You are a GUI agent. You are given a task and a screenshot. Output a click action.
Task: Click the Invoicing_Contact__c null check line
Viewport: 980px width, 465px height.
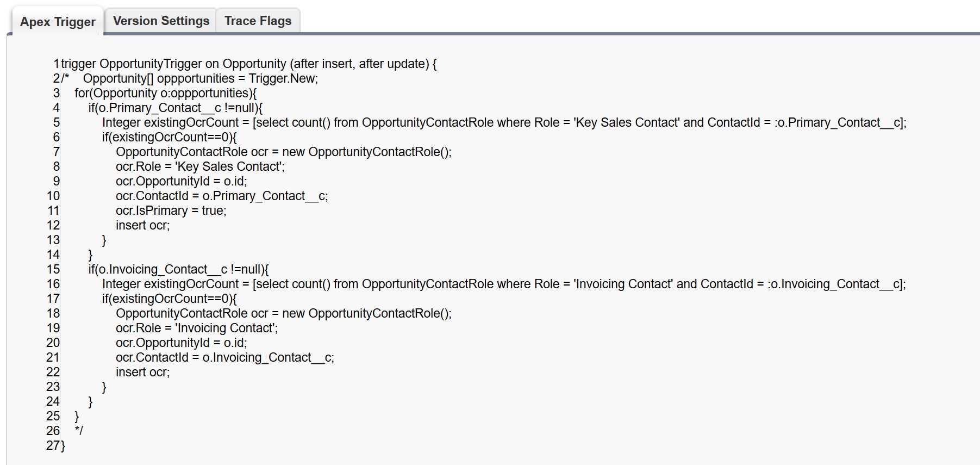[178, 269]
